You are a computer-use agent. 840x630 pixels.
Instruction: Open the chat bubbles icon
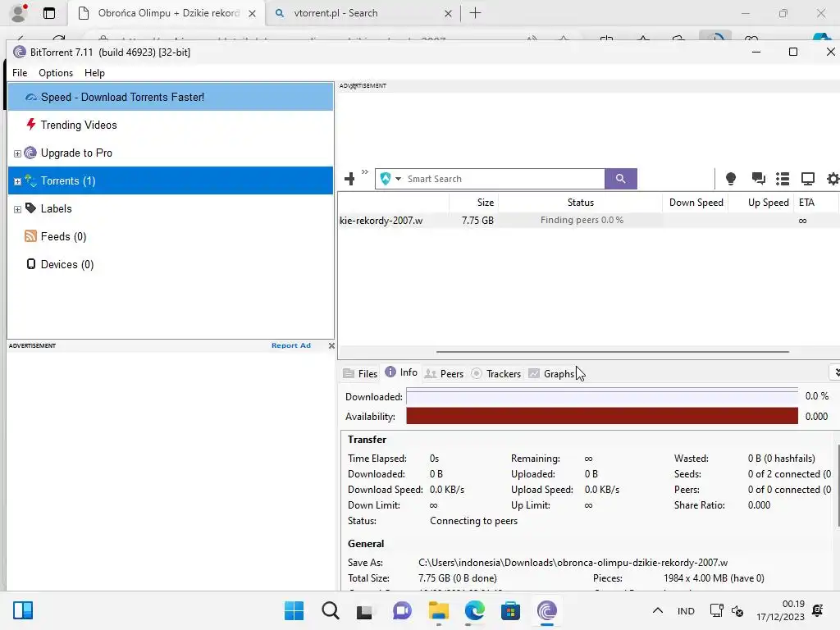758,178
